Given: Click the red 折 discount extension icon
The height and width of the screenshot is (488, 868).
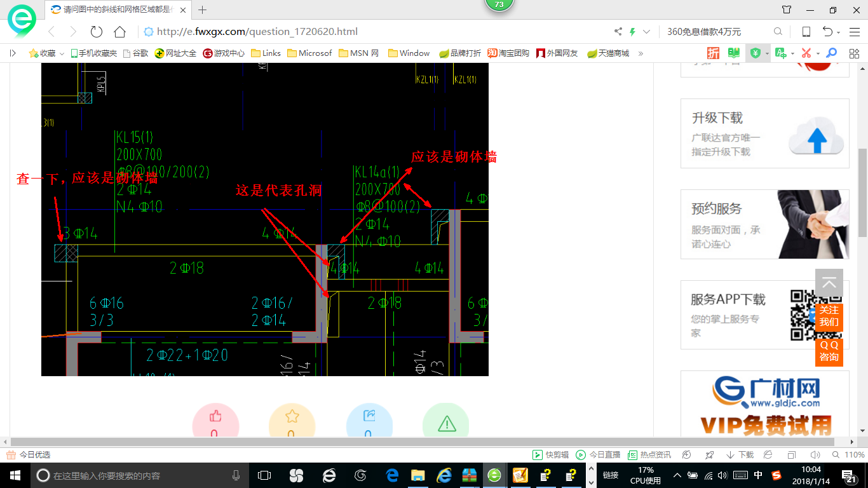Looking at the screenshot, I should point(714,53).
